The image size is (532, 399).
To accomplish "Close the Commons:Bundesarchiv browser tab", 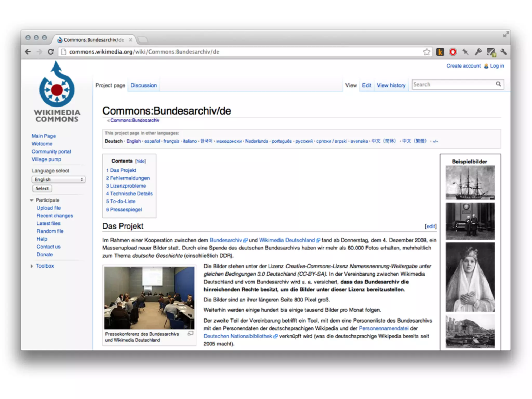I will [x=130, y=40].
